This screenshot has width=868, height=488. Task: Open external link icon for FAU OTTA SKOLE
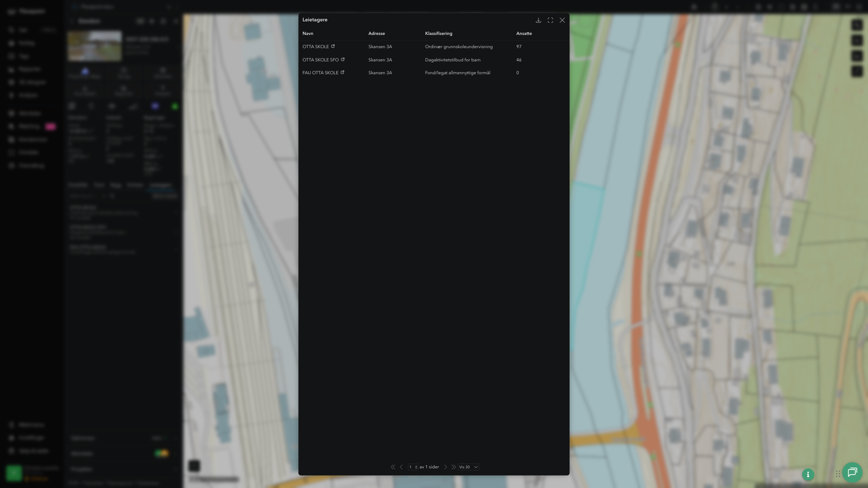(342, 72)
